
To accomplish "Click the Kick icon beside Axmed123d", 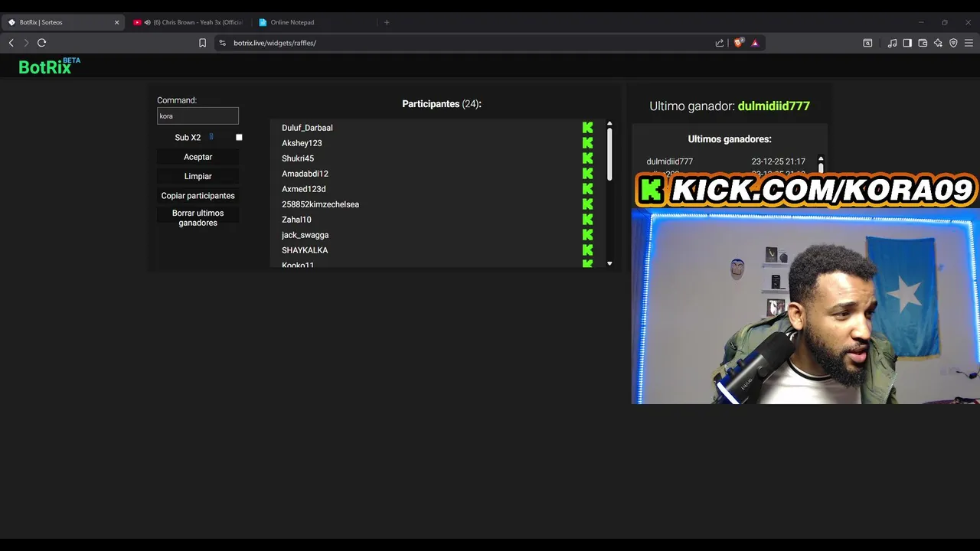I will (587, 189).
